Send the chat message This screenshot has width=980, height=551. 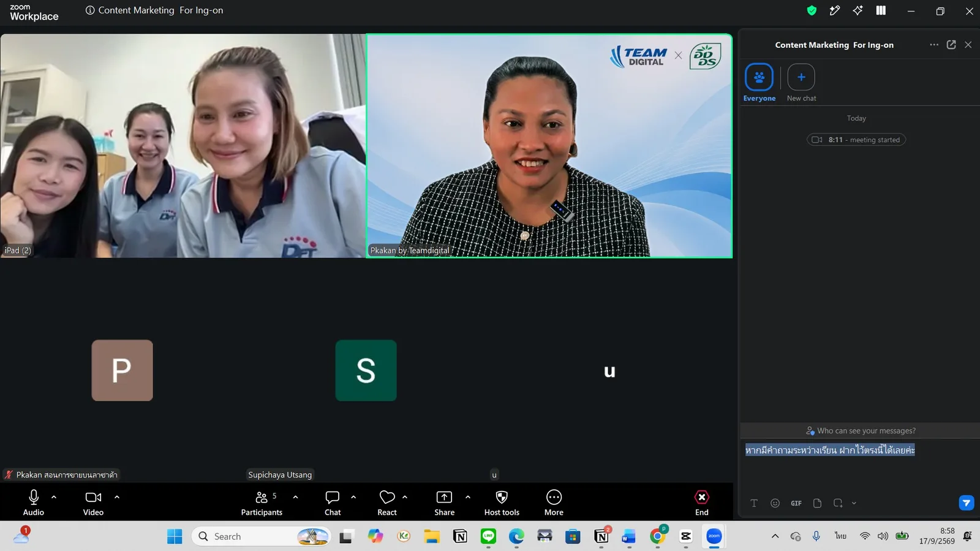pyautogui.click(x=966, y=503)
